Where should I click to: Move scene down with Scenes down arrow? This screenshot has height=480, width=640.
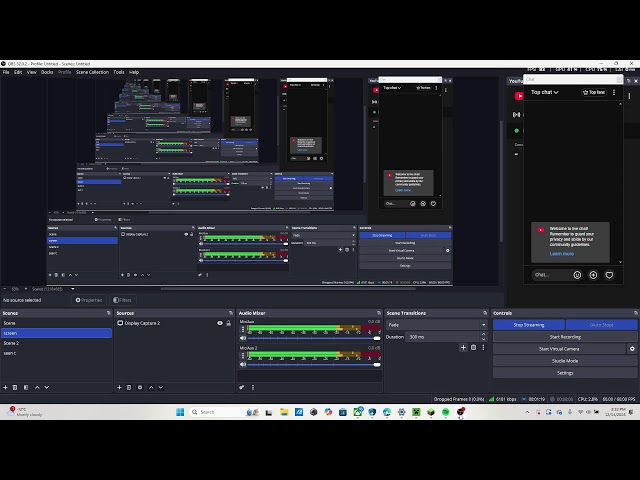(47, 387)
